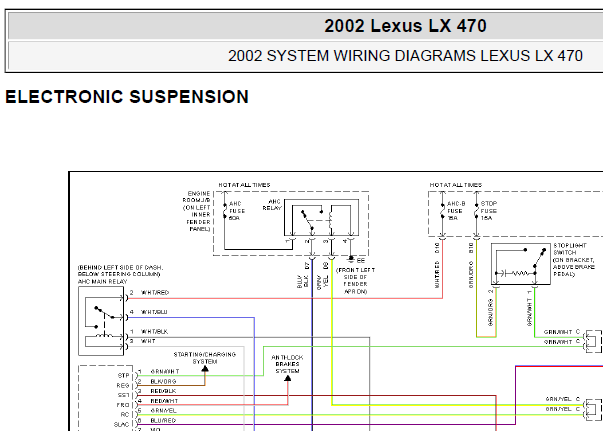Click the "STOP FUSE 15A" label
This screenshot has height=431, width=603.
point(489,211)
